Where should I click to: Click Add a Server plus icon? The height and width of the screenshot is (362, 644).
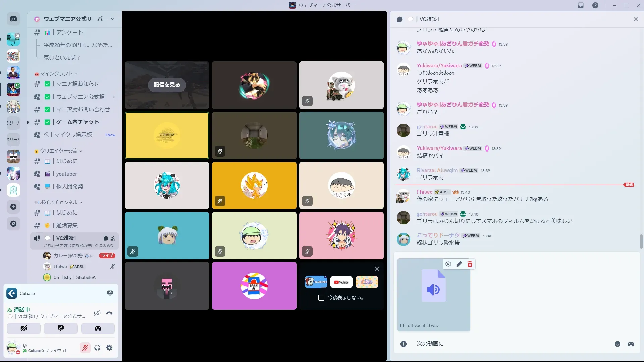(13, 207)
